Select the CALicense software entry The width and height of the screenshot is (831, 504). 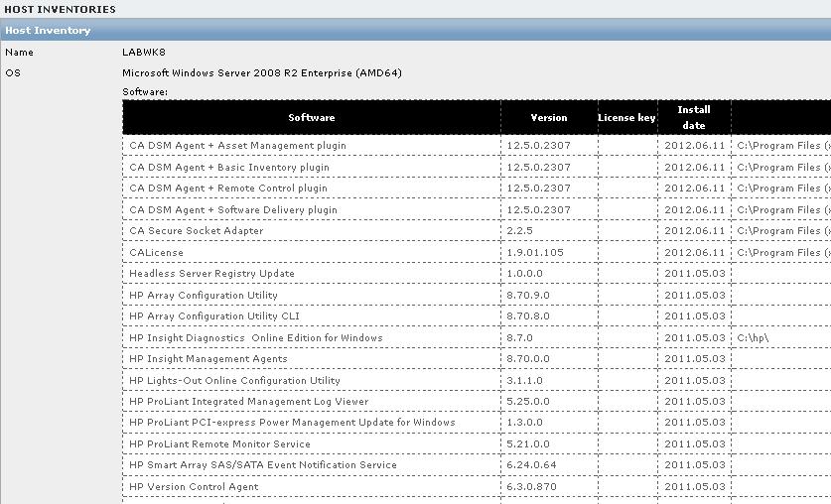pos(156,253)
